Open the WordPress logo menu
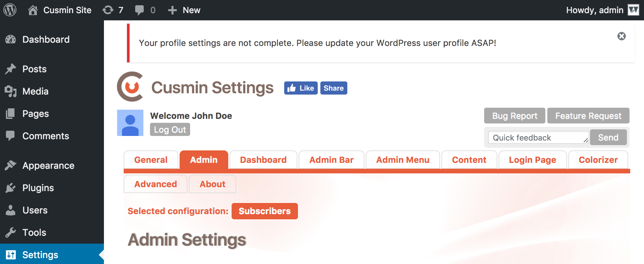644x264 pixels. pyautogui.click(x=10, y=10)
